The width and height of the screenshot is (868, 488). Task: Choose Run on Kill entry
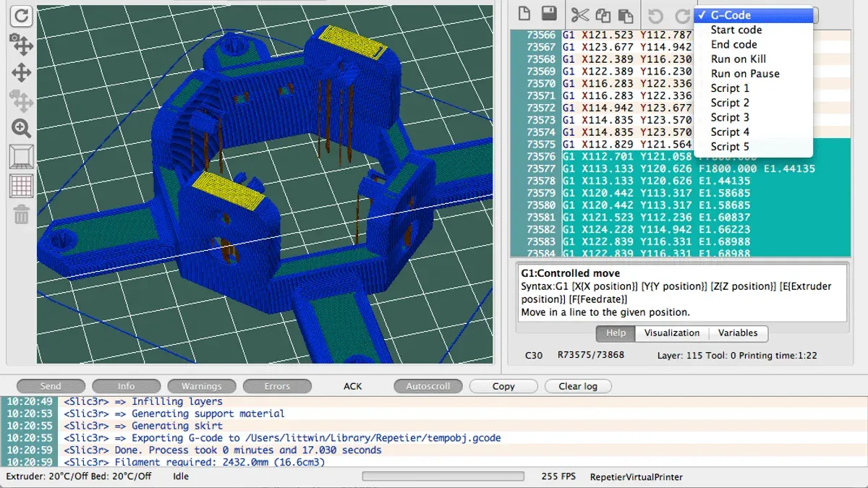pos(753,59)
